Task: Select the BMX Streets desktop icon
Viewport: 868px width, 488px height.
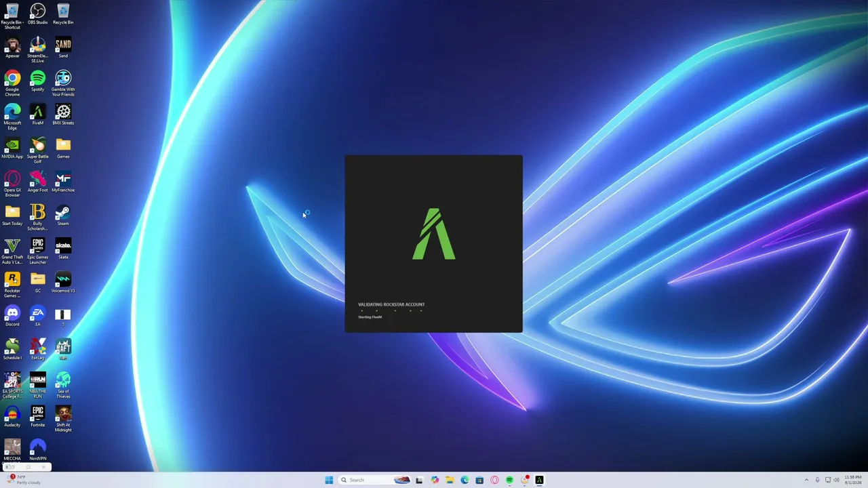Action: [63, 115]
